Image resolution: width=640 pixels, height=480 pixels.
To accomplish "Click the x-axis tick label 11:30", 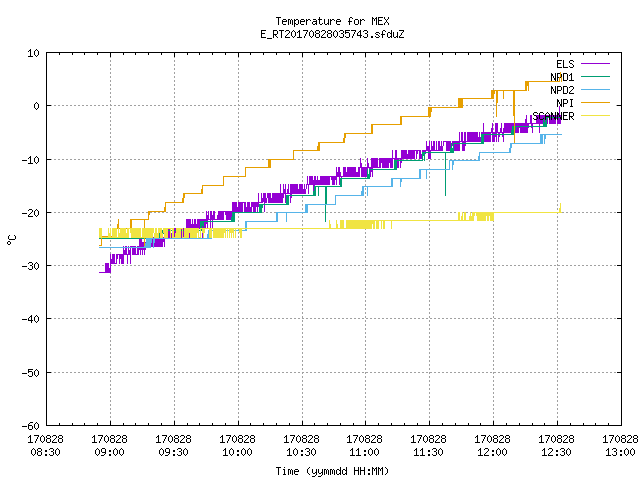I will pyautogui.click(x=428, y=452).
